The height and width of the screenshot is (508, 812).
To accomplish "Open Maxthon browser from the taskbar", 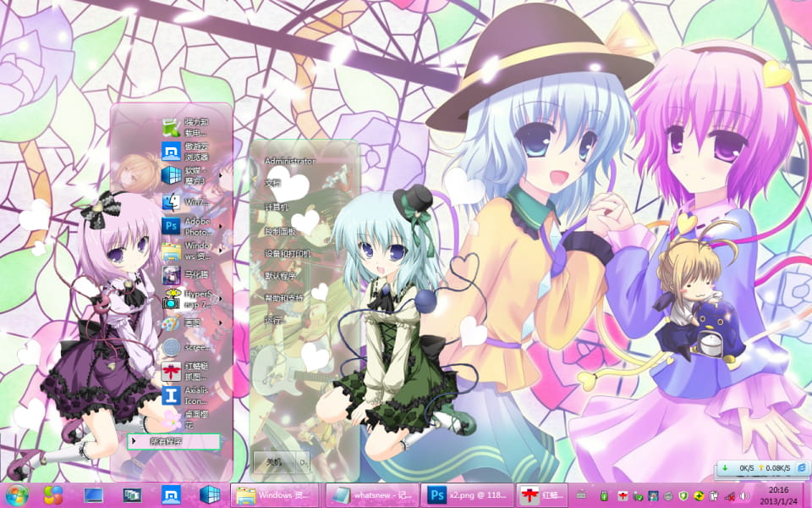I will [172, 494].
